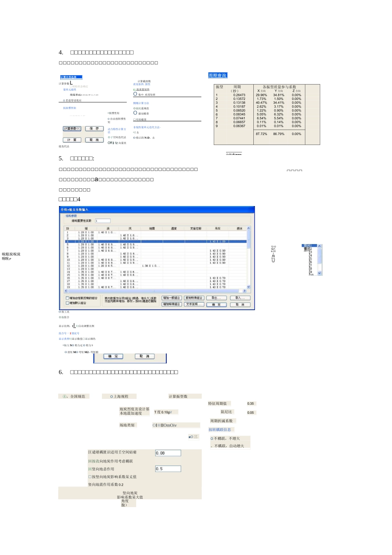Click the 计算参数<< button
This screenshot has height=555, width=392.
coord(72,129)
